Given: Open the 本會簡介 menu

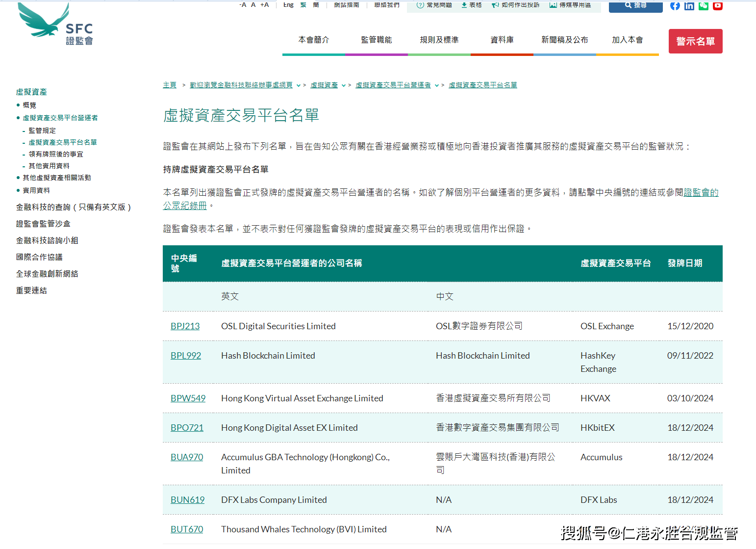Looking at the screenshot, I should [x=314, y=40].
